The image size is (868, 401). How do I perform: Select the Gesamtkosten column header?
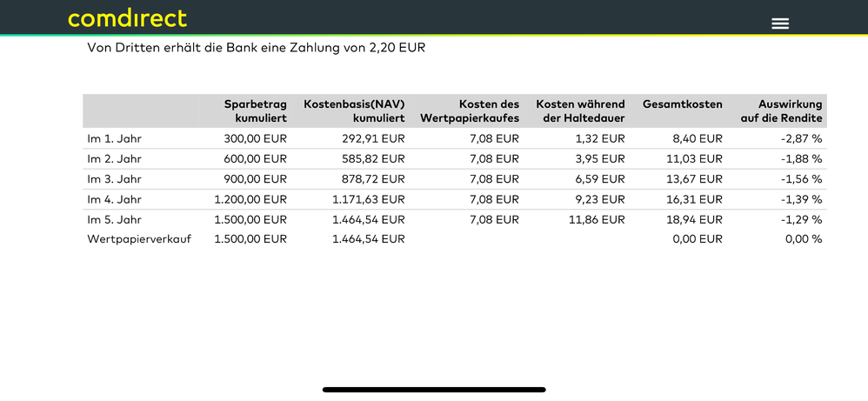coord(682,104)
